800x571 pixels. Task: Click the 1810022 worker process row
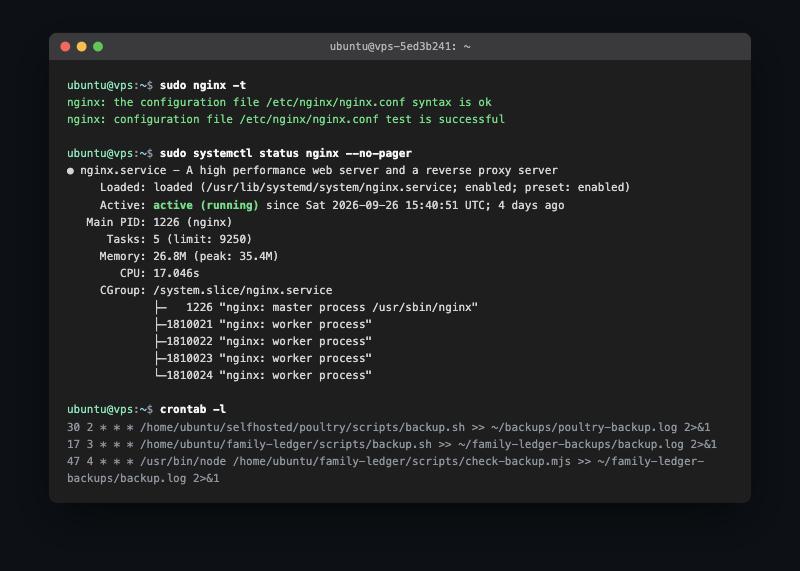pos(263,341)
